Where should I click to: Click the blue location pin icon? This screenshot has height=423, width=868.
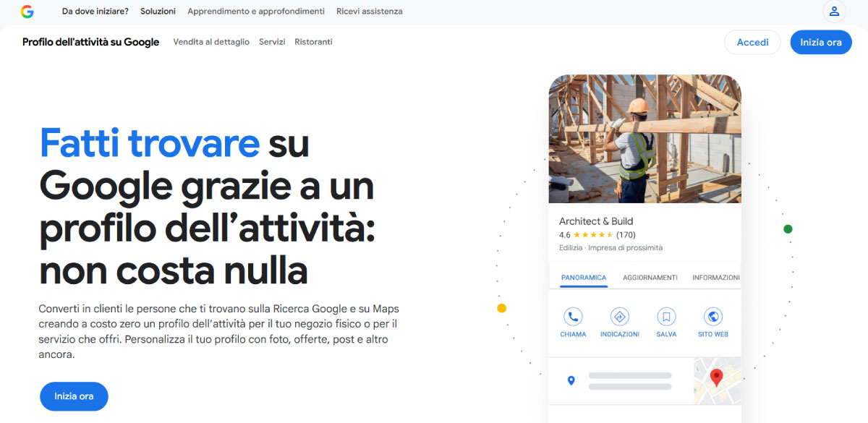[571, 380]
